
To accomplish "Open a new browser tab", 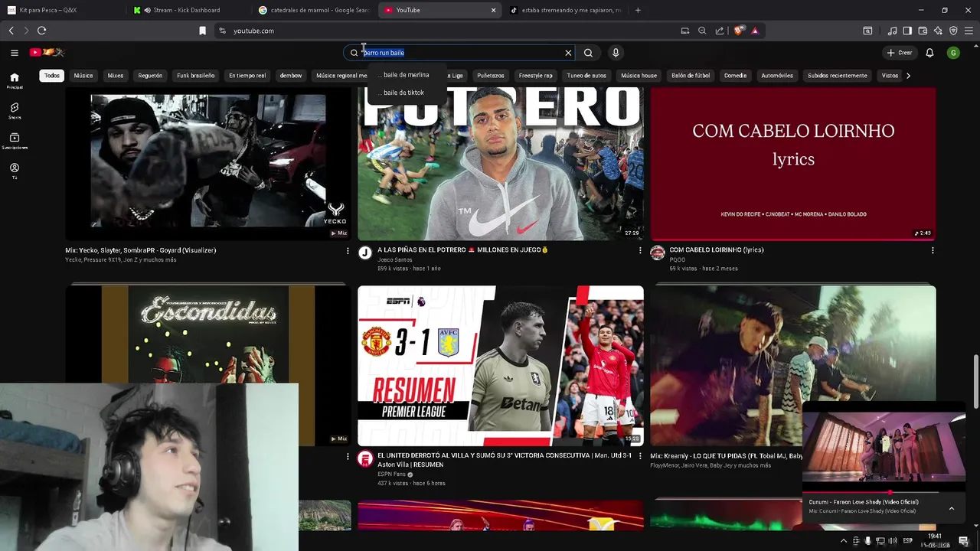I will (638, 10).
